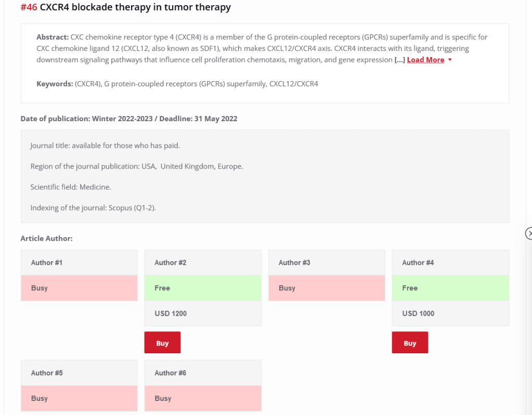The image size is (532, 415).
Task: Expand abstract using red arrow beside Load More
Action: pos(450,60)
